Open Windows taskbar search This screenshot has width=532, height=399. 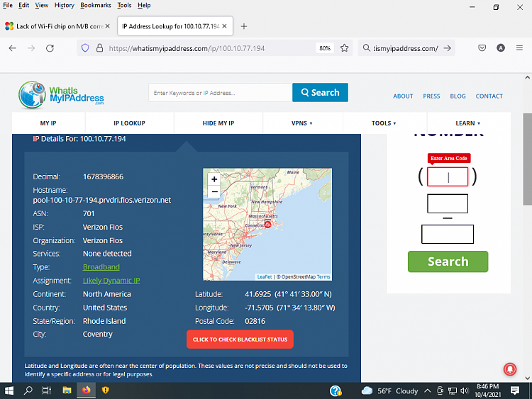coord(28,390)
